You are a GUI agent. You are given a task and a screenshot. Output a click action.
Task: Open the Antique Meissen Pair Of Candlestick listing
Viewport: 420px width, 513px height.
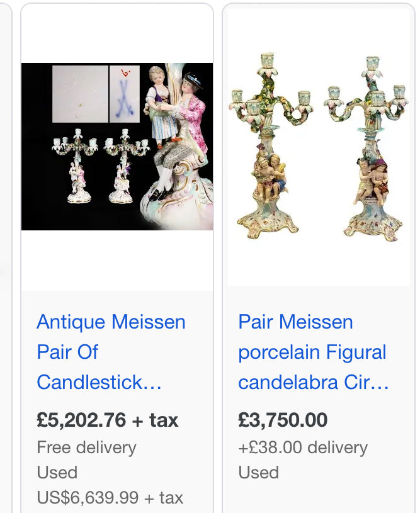[111, 352]
